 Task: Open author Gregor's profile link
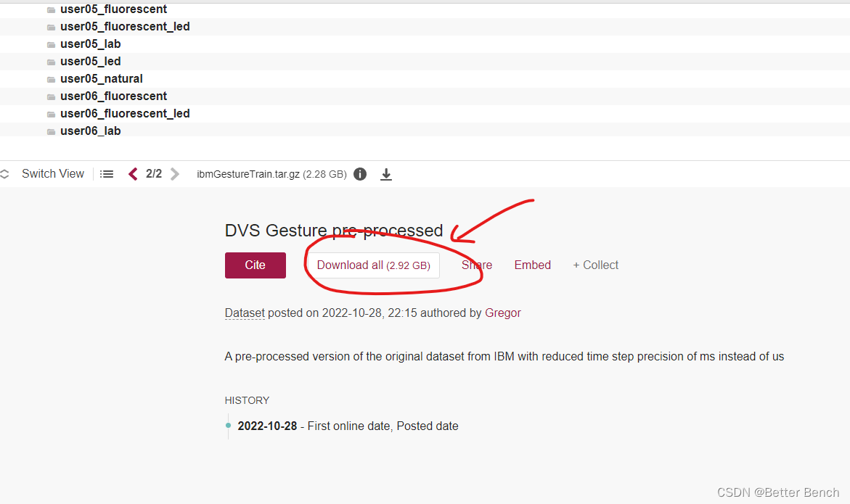point(502,313)
